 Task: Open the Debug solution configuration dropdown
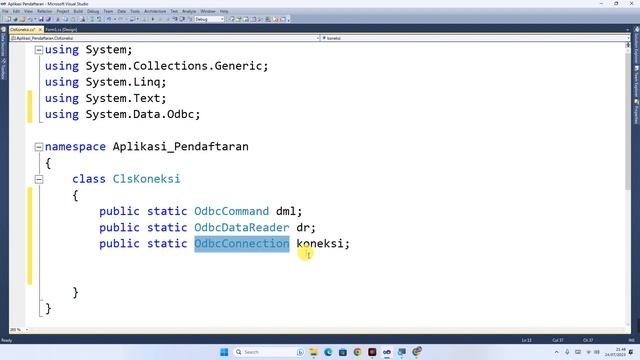[209, 19]
